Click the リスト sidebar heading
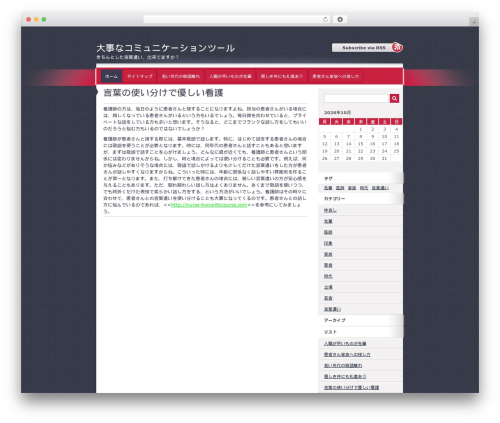The height and width of the screenshot is (423, 500). pos(330,332)
